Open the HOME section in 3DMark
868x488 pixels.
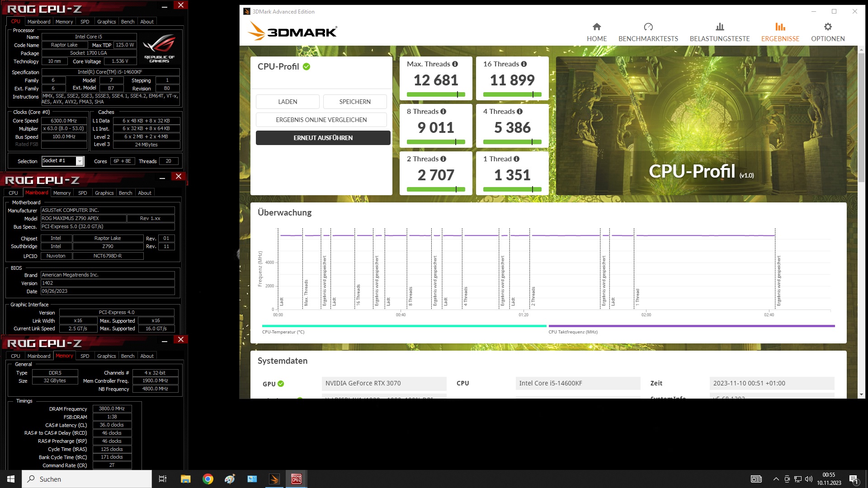(596, 33)
